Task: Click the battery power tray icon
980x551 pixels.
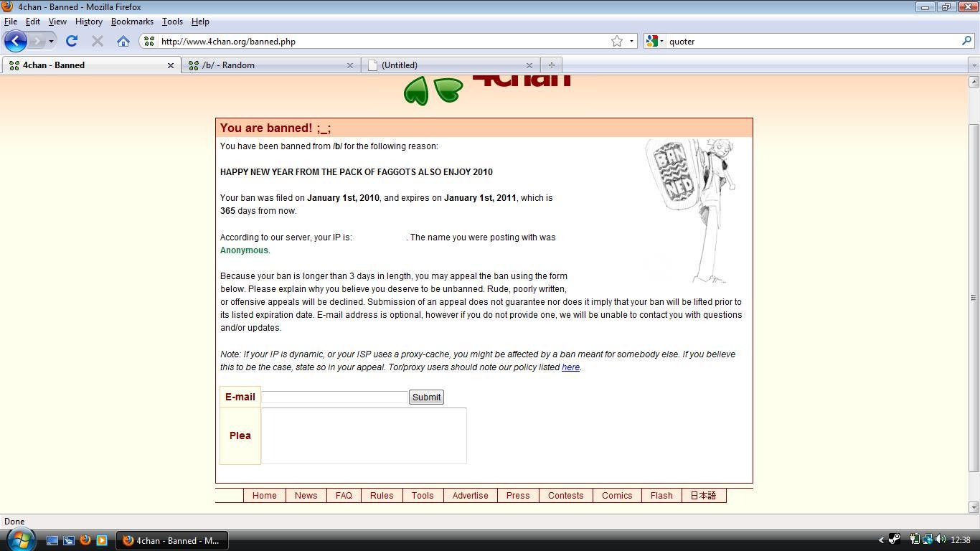Action: pos(915,540)
